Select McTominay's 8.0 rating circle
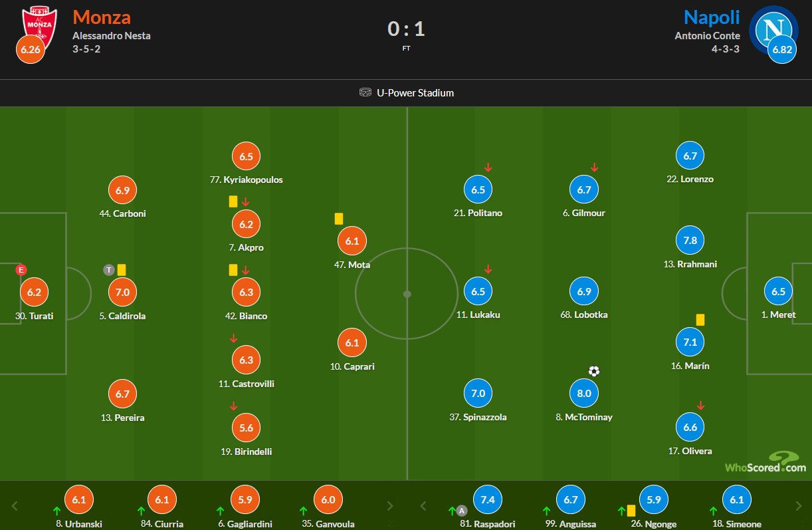812x530 pixels. (584, 393)
